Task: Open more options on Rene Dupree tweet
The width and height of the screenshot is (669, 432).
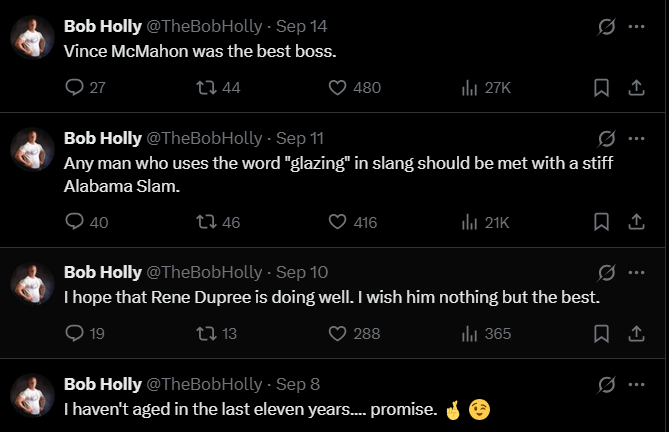Action: (635, 272)
